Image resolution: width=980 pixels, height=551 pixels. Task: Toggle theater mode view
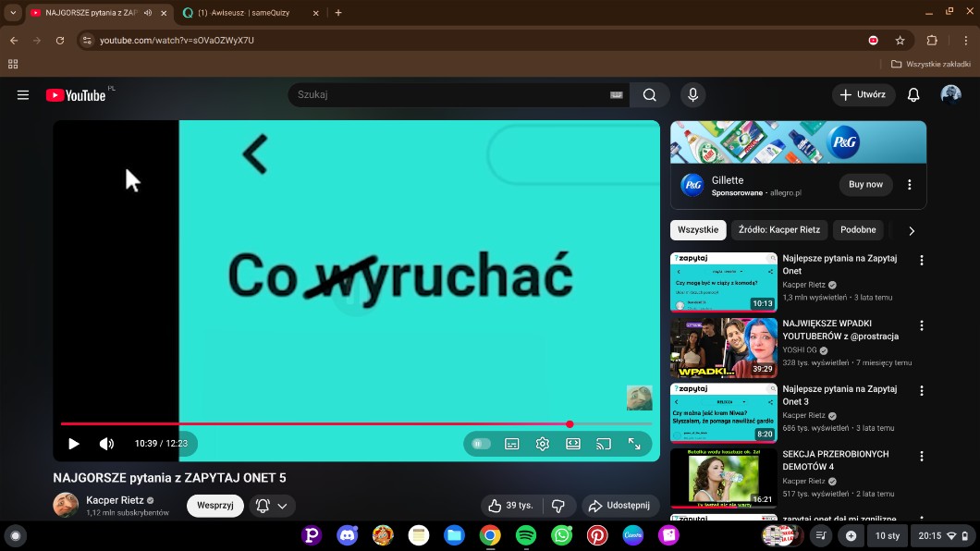(573, 444)
